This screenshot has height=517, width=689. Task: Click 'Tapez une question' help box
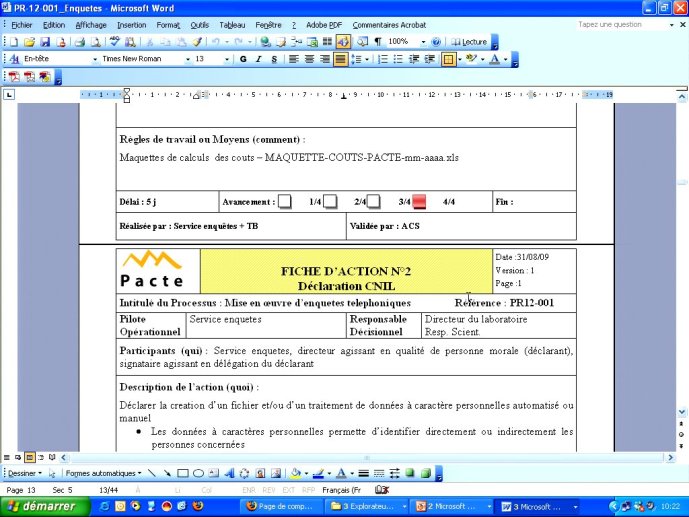(x=622, y=25)
